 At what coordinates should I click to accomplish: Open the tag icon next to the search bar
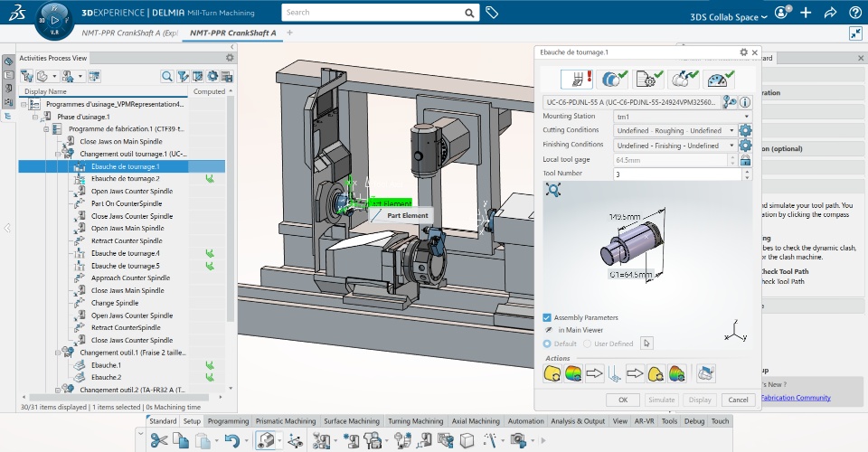(492, 12)
